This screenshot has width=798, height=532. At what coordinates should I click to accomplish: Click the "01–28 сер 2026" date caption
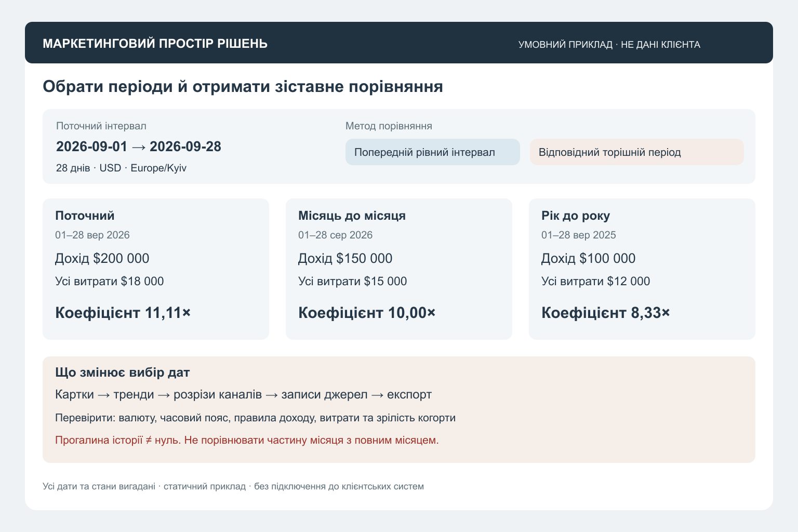point(336,235)
